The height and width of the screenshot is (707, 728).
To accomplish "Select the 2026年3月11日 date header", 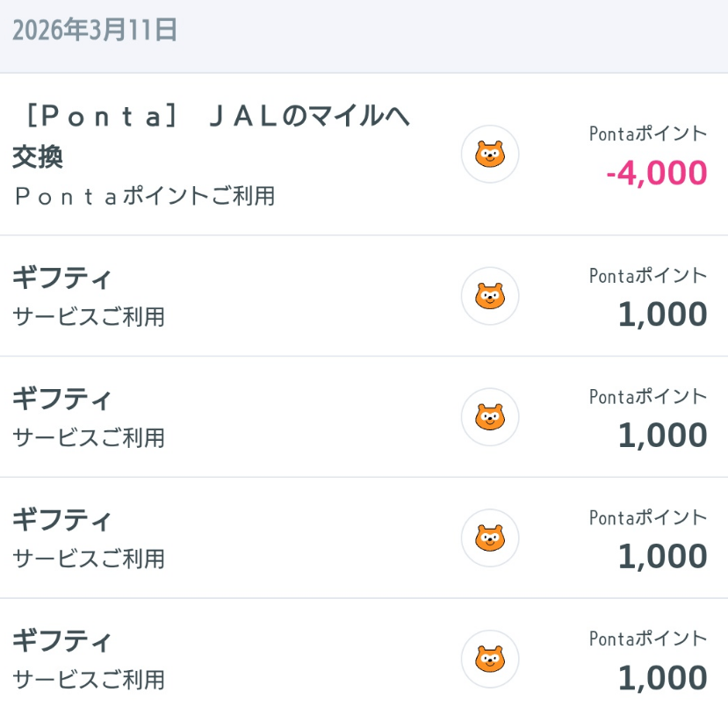I will pyautogui.click(x=95, y=31).
